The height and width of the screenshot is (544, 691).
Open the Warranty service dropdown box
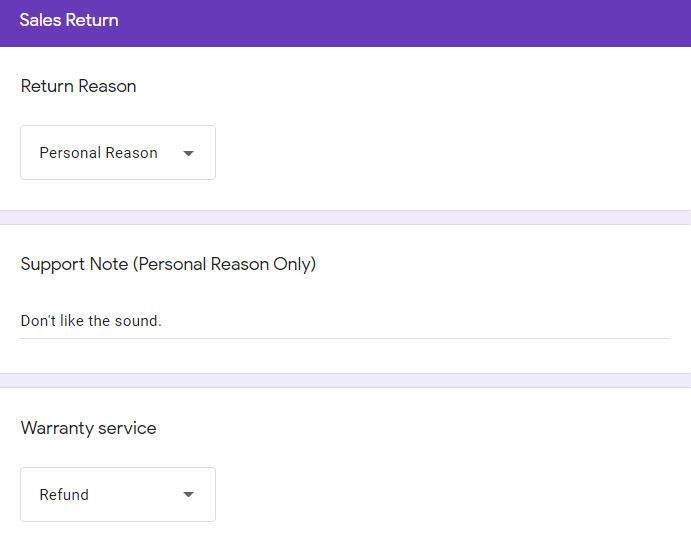point(118,495)
